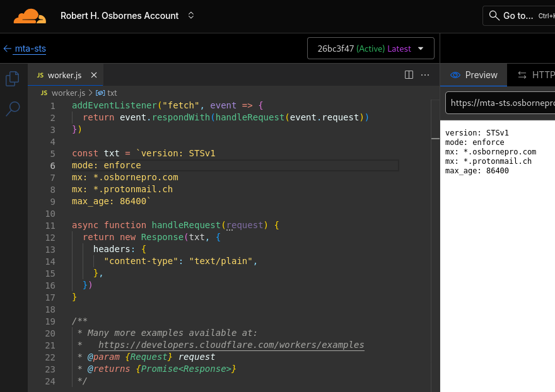Click the back arrow beside mta-sts
The height and width of the screenshot is (392, 555).
(x=8, y=47)
